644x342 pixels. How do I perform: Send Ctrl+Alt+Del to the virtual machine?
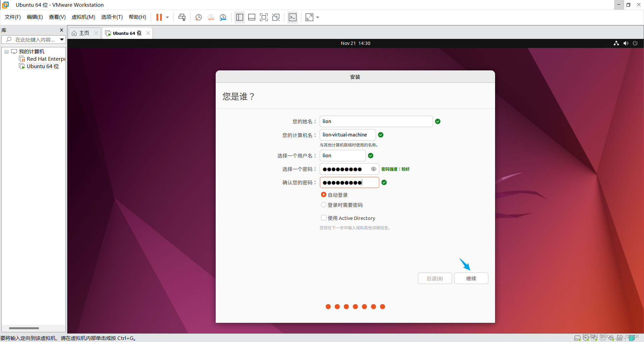182,17
